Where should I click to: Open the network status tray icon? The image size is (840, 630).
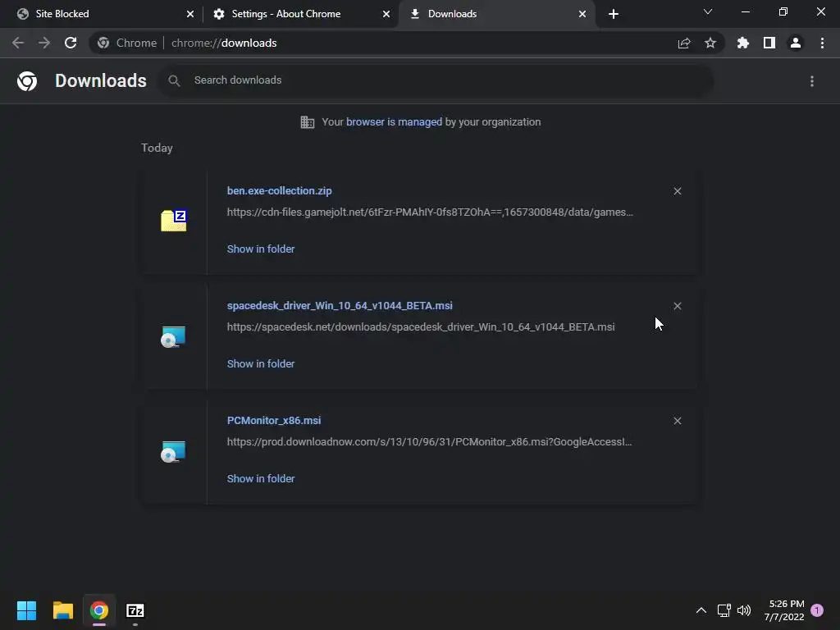click(x=724, y=610)
